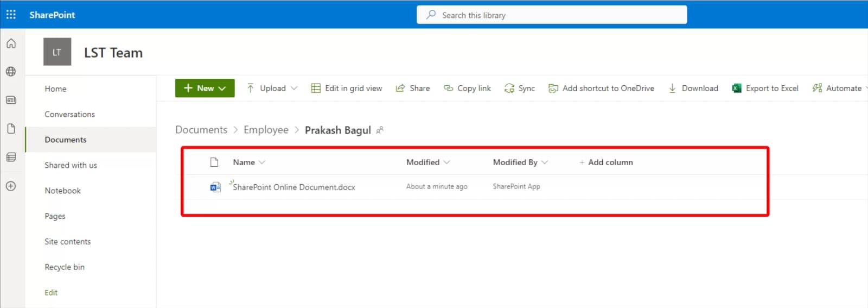The height and width of the screenshot is (308, 868).
Task: Open the globe My sites icon
Action: [x=11, y=72]
